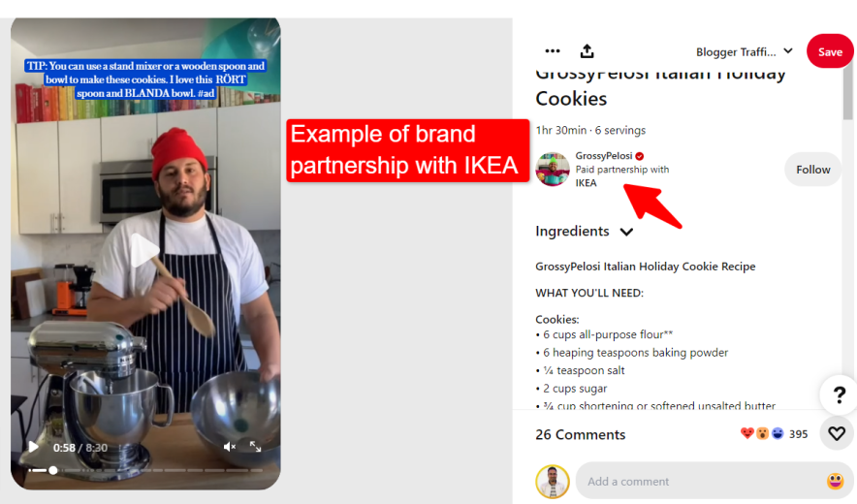Collapse the Ingredients section chevron
Viewport: 857px width, 504px height.
pyautogui.click(x=626, y=232)
